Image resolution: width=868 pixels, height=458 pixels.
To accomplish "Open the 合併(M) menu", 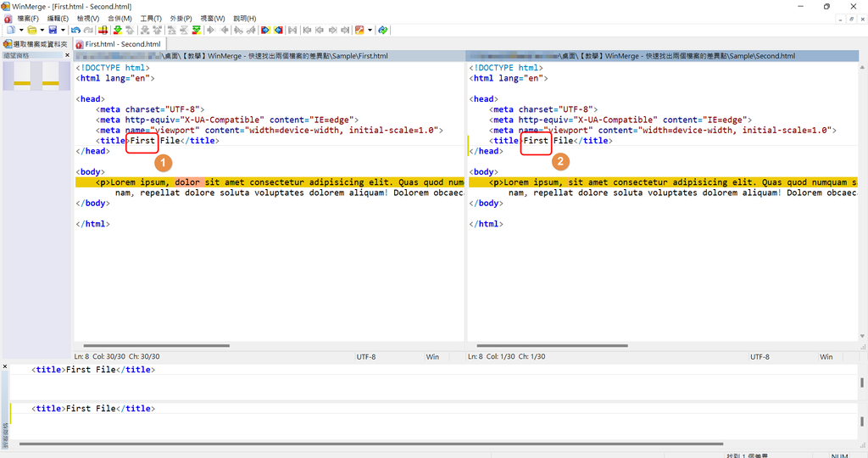I will 120,18.
